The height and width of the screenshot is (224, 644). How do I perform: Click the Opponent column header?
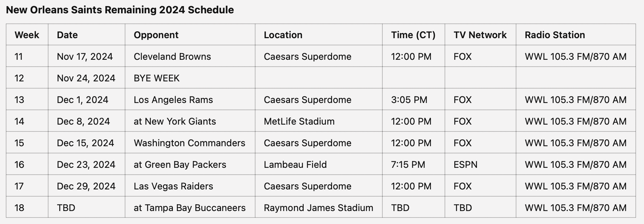coord(190,35)
